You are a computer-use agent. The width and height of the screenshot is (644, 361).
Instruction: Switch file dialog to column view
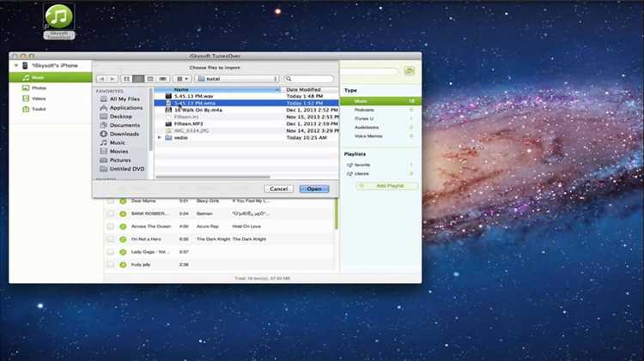(x=150, y=79)
